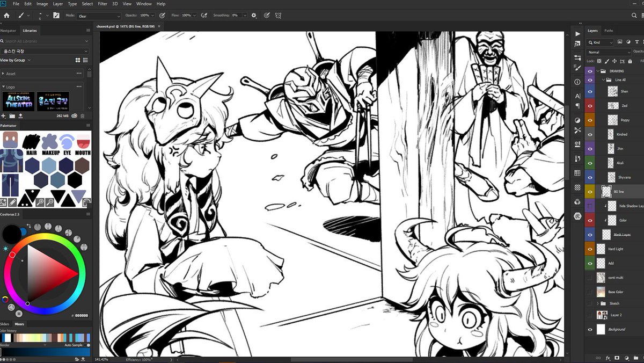644x363 pixels.
Task: Click Palettator pencil edit icon
Action: coord(12,202)
